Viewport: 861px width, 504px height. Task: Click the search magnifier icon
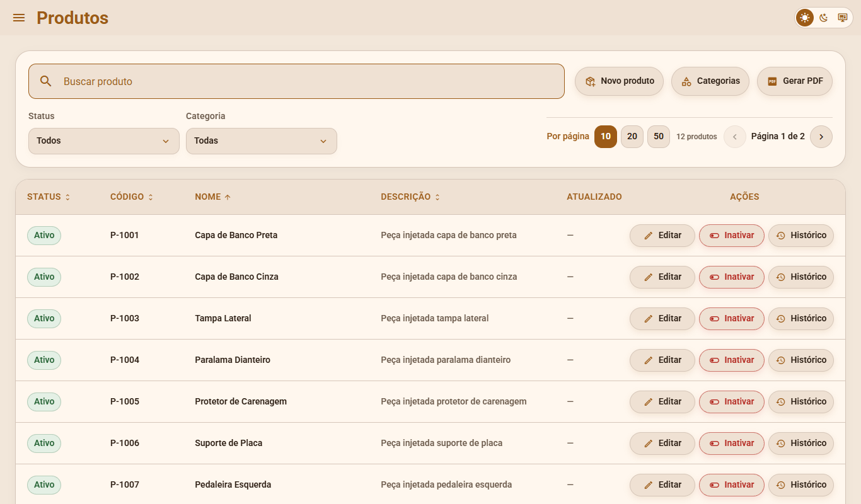tap(45, 81)
